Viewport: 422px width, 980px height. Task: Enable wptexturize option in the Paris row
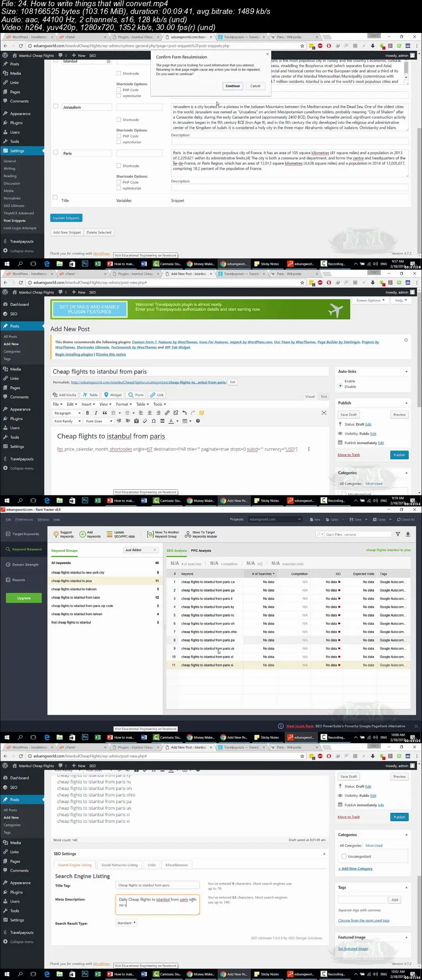[x=119, y=188]
